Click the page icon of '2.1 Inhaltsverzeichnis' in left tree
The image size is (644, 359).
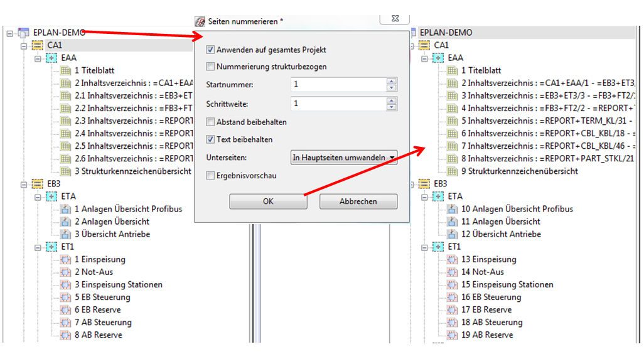point(65,95)
